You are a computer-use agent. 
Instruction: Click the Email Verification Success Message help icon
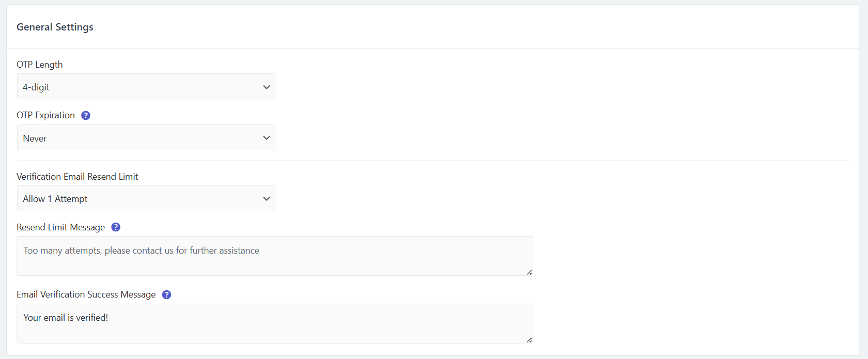[x=166, y=294]
